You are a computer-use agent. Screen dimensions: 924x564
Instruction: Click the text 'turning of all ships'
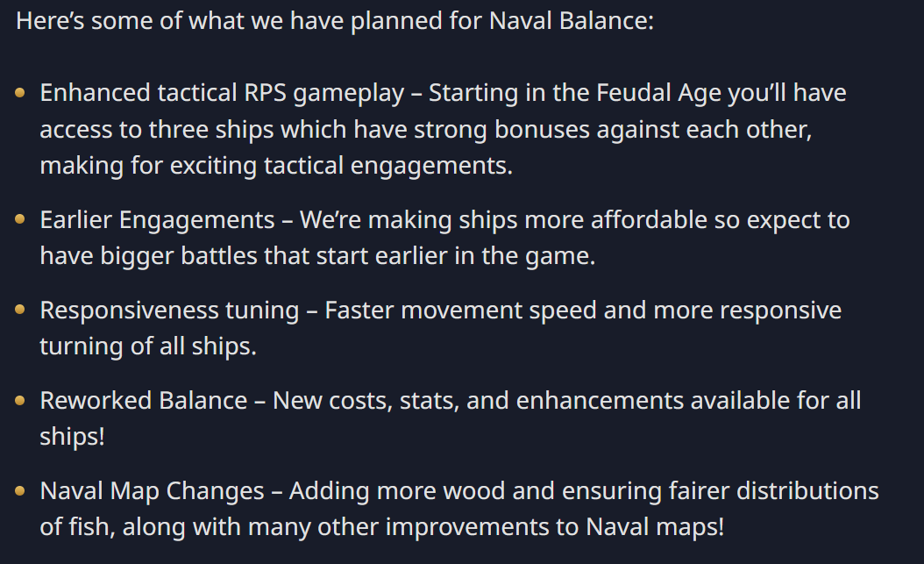click(x=147, y=346)
